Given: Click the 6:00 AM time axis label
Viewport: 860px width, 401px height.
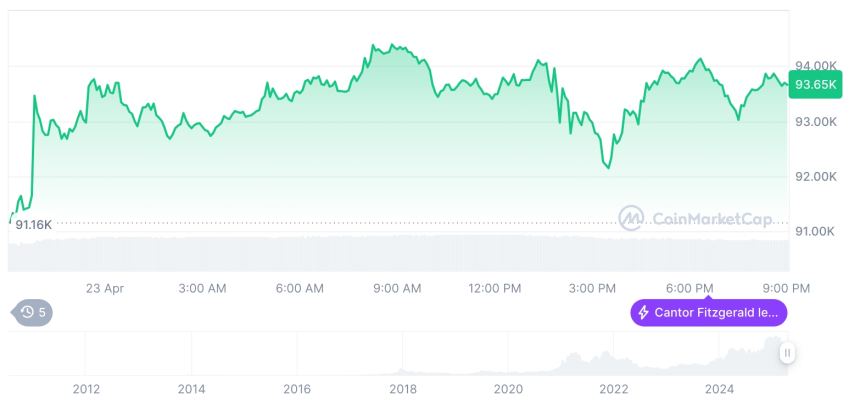Looking at the screenshot, I should tap(300, 288).
